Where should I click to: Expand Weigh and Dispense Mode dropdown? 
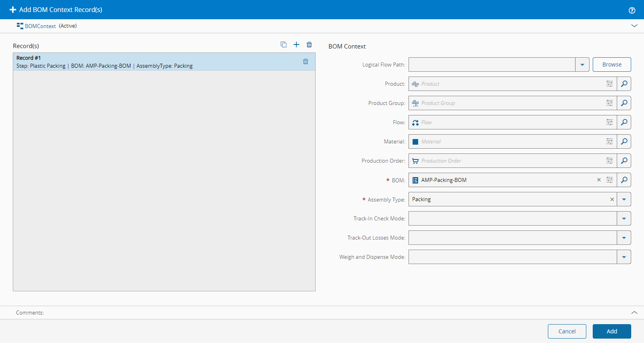coord(624,257)
